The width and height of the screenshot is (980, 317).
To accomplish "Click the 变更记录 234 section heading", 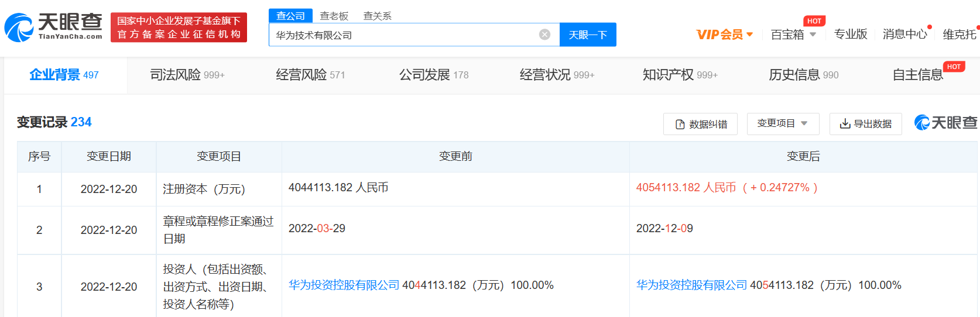I will coord(54,122).
